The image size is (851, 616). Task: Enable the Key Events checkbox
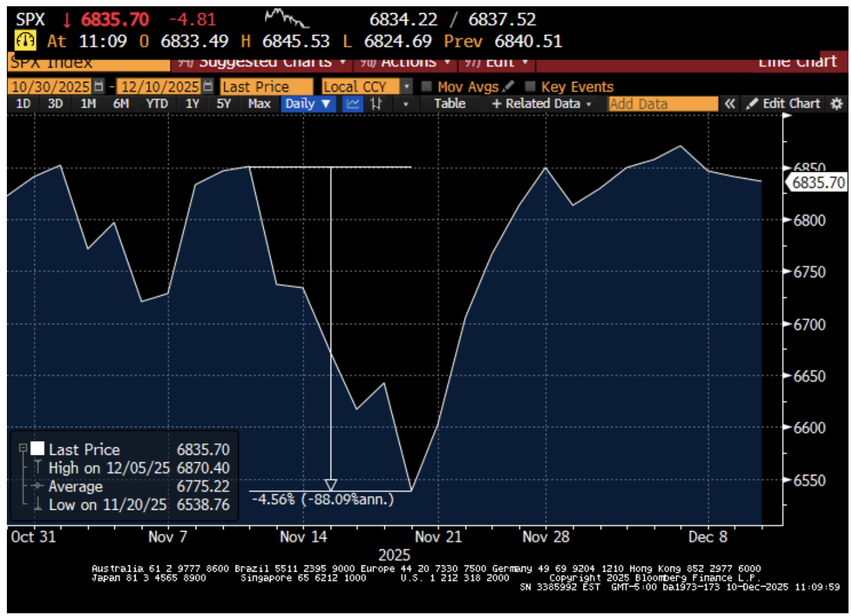point(530,87)
